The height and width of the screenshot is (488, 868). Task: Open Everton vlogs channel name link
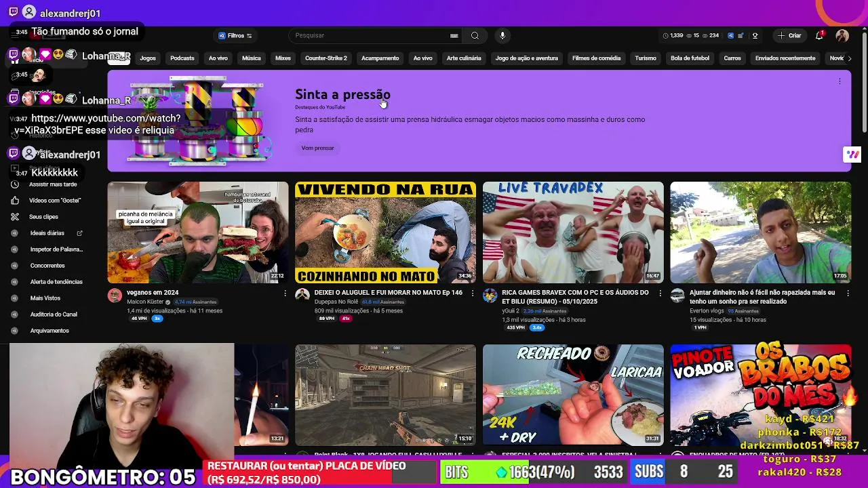pos(707,311)
